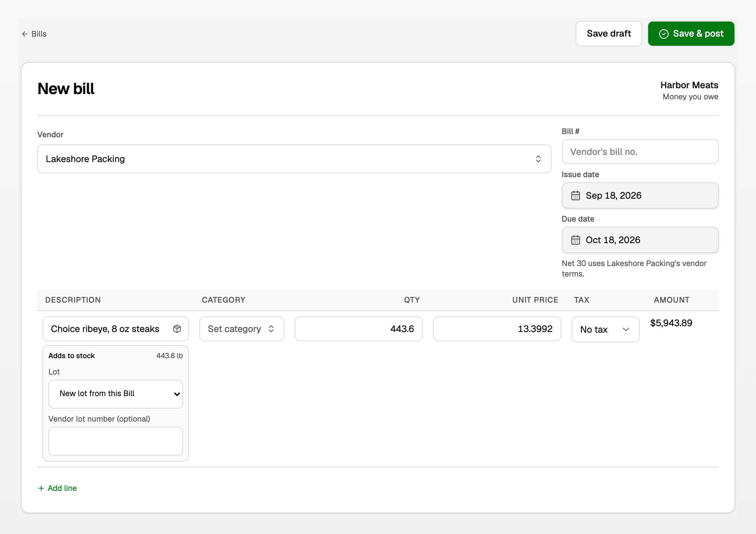Click the CATEGORY column header
756x534 pixels.
[x=223, y=300]
